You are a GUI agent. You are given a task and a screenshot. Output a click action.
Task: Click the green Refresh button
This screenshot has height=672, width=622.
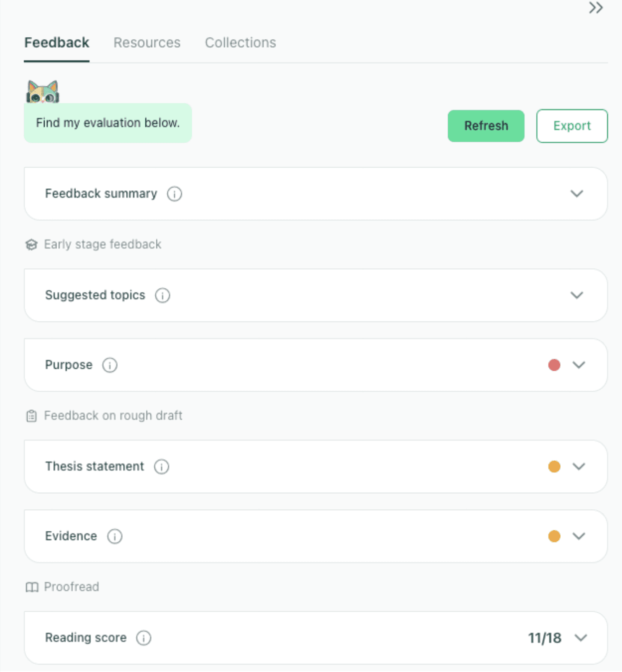tap(486, 126)
